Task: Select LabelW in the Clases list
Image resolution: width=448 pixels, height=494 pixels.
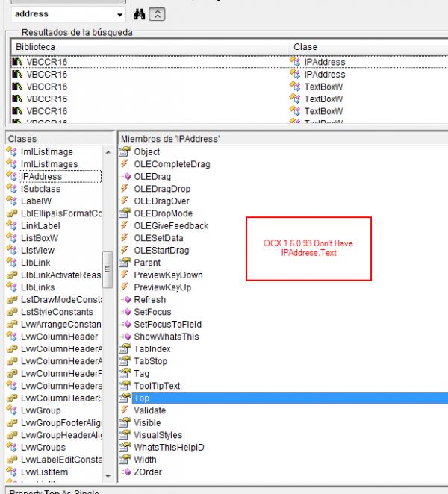Action: pyautogui.click(x=37, y=201)
